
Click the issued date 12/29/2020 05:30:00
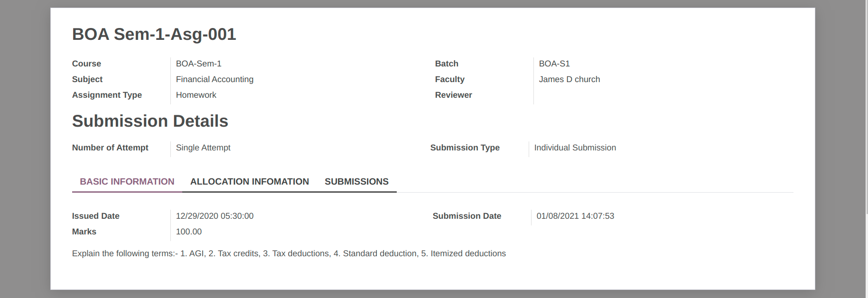215,216
